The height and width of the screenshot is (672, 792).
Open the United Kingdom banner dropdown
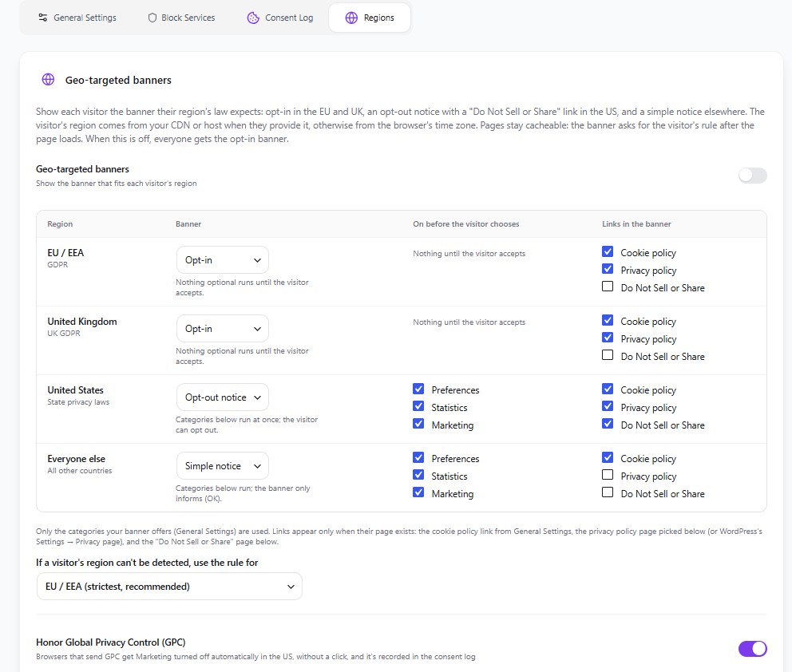click(222, 329)
